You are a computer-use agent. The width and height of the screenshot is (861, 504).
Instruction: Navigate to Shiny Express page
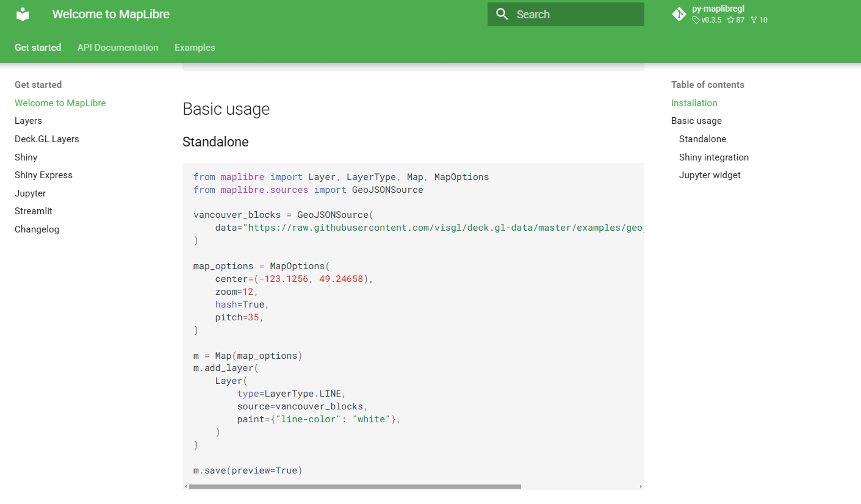coord(43,175)
